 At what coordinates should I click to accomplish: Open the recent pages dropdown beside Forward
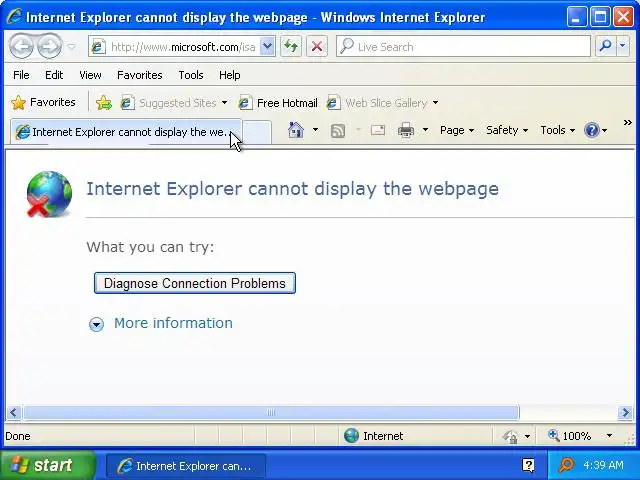pos(72,47)
